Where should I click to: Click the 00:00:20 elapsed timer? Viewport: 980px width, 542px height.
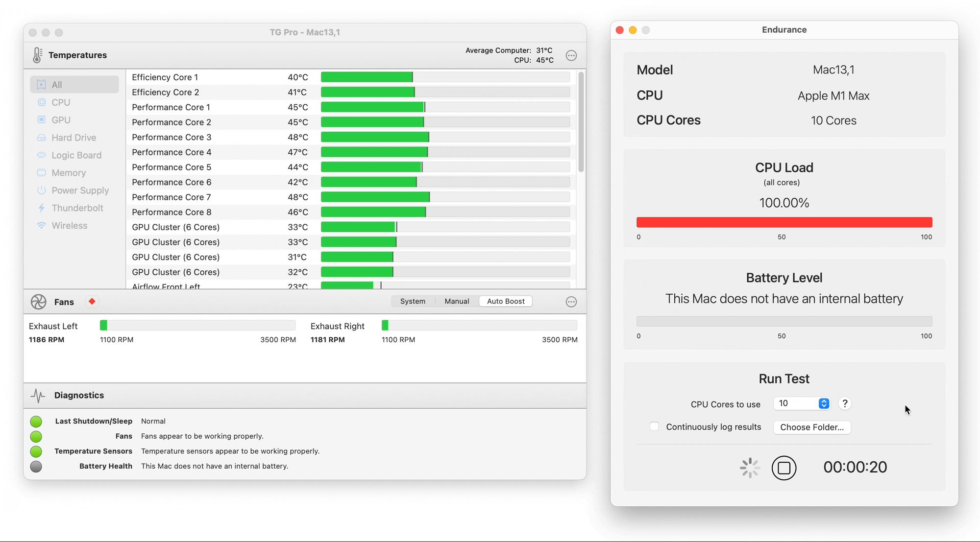(855, 467)
